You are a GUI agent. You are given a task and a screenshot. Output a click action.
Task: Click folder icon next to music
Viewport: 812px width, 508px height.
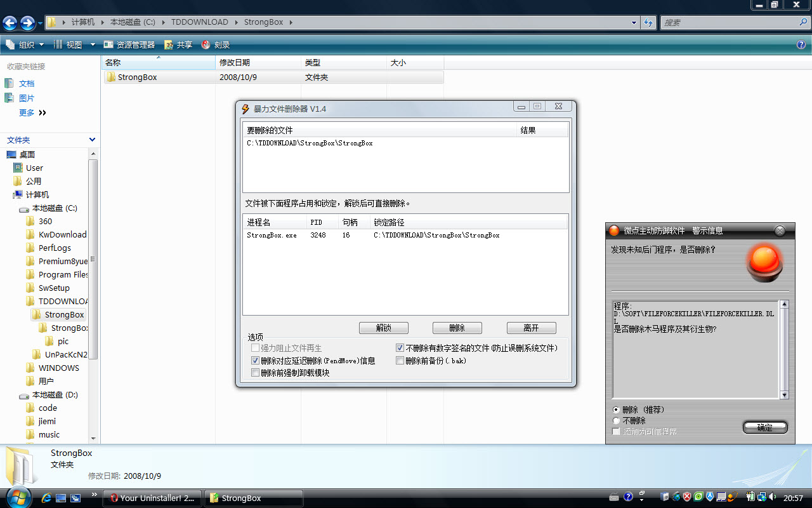point(30,434)
